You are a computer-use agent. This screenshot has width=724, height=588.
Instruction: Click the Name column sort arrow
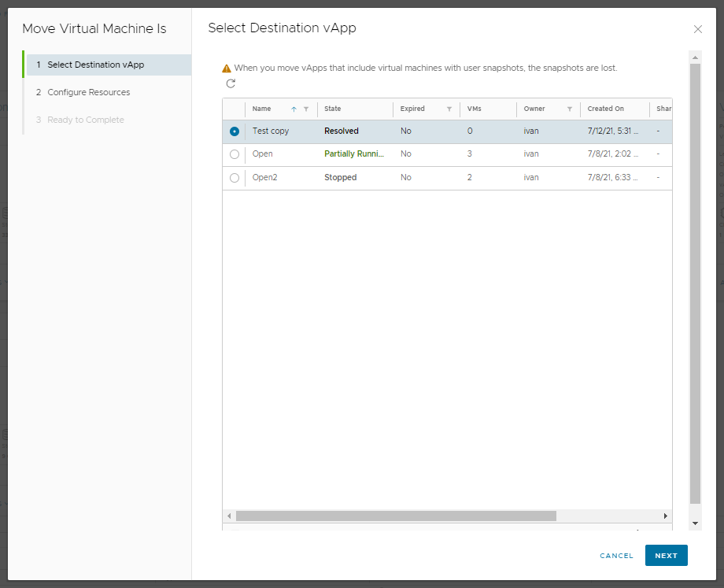[294, 109]
